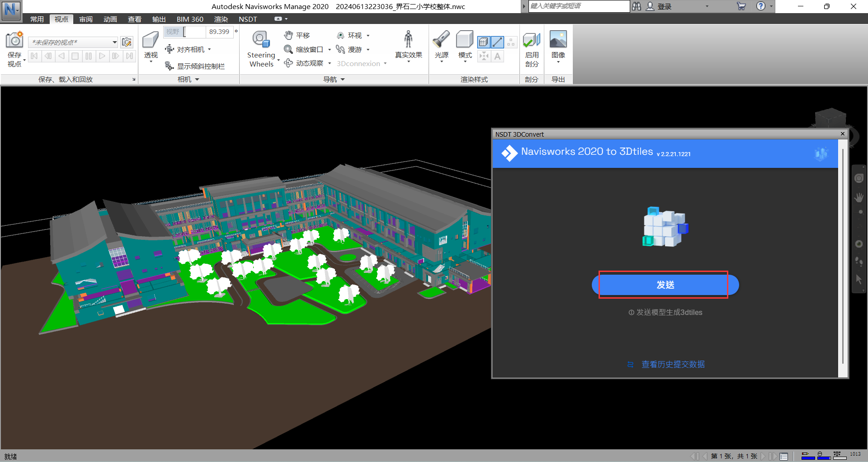This screenshot has width=868, height=462.
Task: Switch to the Review (审阅) ribbon tab
Action: coord(86,19)
